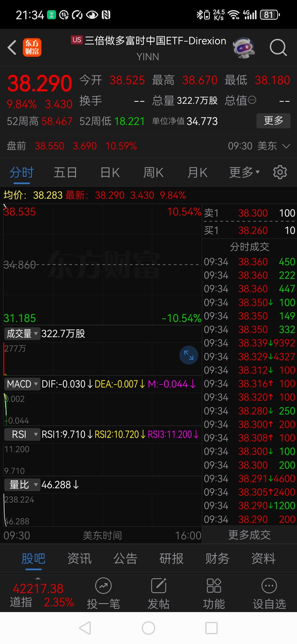
Task: Tap the trade row with volume 4327
Action: [249, 357]
